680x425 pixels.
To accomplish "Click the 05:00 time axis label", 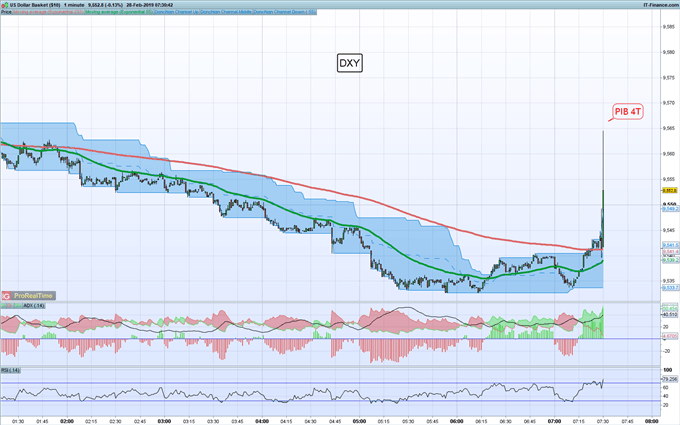I will click(359, 421).
